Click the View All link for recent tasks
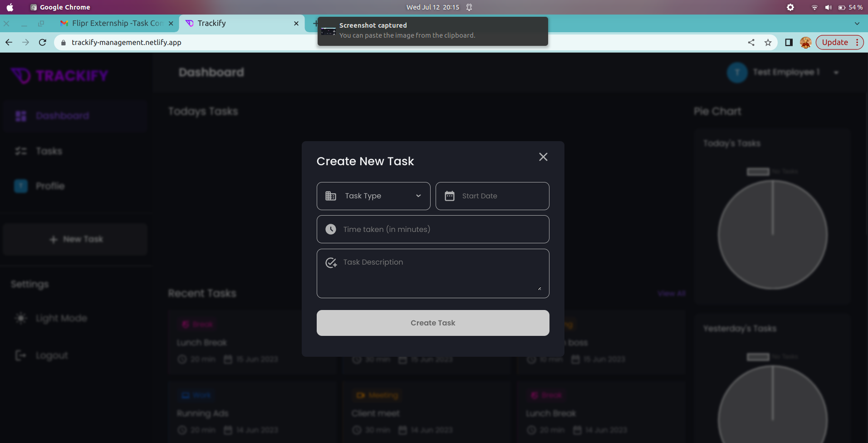This screenshot has height=443, width=868. point(671,293)
